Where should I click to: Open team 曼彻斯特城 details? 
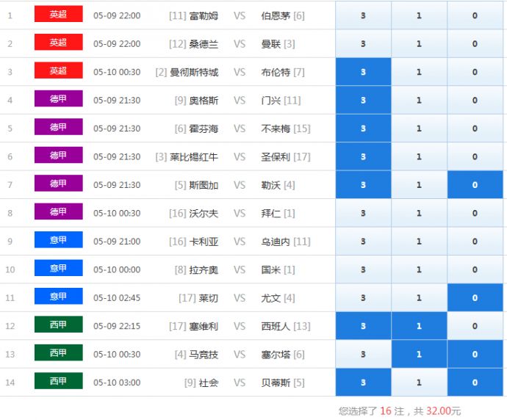(x=194, y=72)
